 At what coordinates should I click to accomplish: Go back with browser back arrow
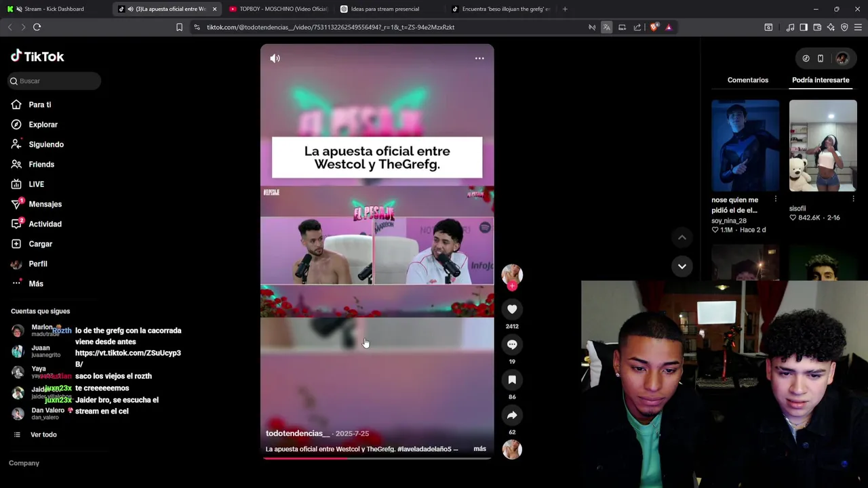click(x=9, y=27)
